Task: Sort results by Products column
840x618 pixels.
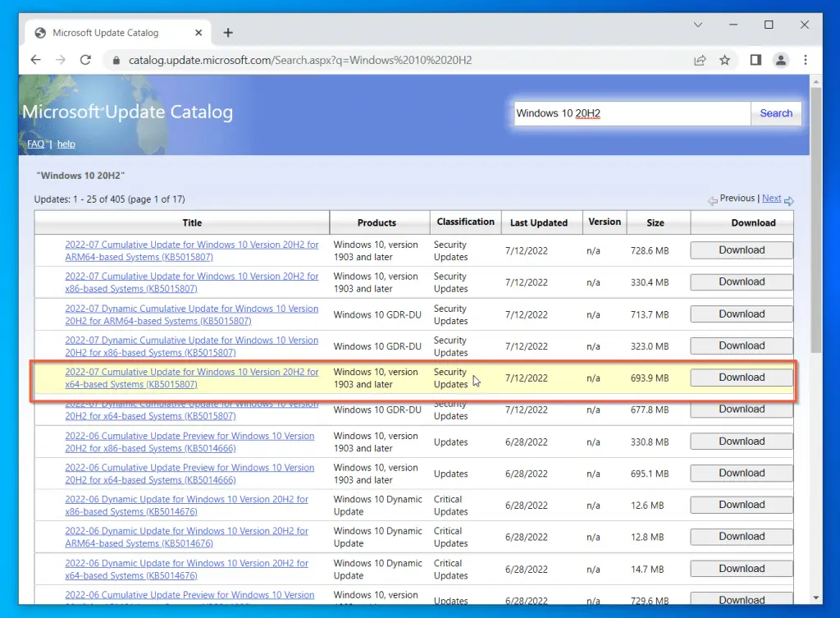Action: point(377,222)
